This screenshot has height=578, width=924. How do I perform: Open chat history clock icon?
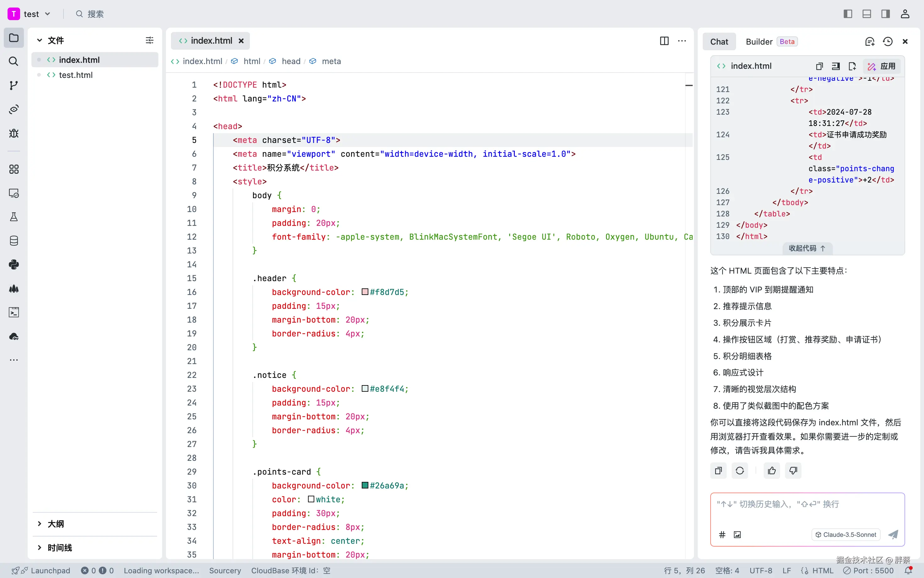(888, 42)
